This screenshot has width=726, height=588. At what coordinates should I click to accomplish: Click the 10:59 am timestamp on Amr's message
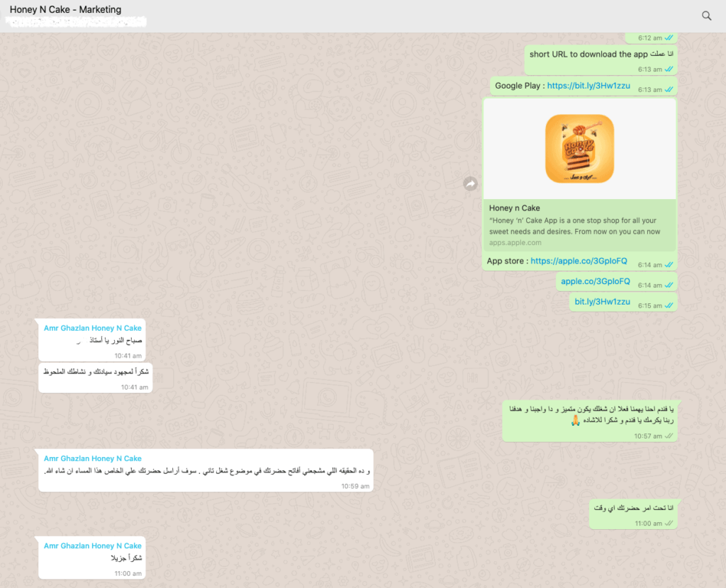(x=355, y=486)
